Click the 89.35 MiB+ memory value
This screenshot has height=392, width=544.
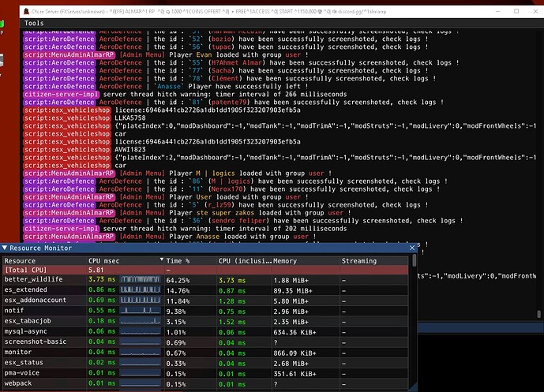tap(293, 290)
